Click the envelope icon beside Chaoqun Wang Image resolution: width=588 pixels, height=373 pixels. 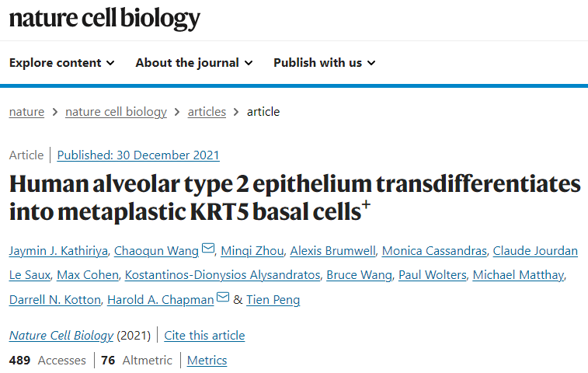(208, 249)
